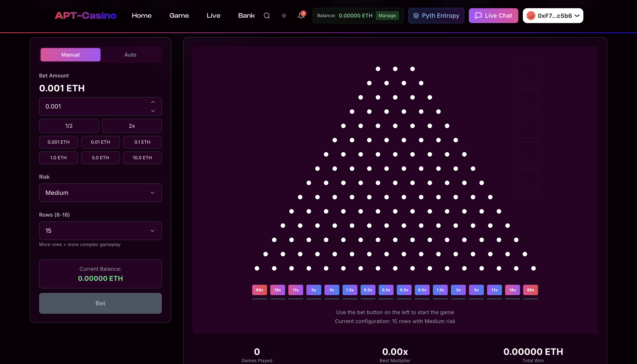Click the APT-Casino logo
Viewport: 637px width, 364px height.
click(85, 15)
